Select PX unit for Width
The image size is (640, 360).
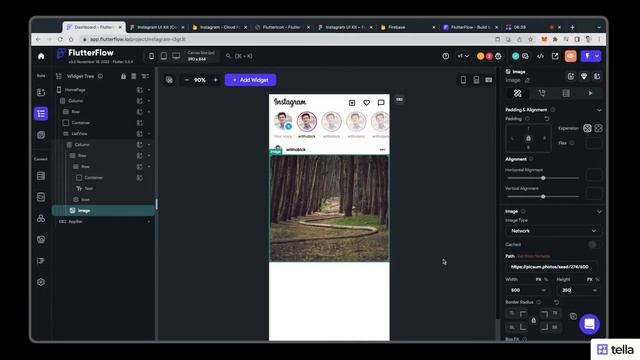pos(538,280)
